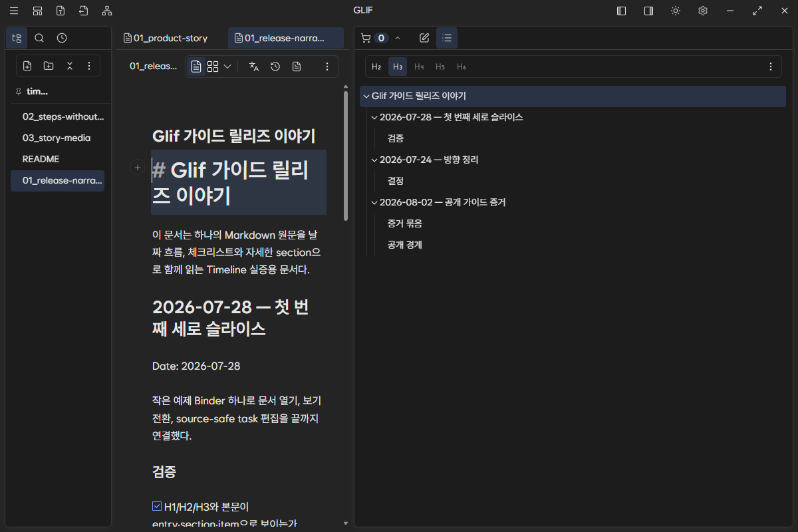Collapse all folders in sidebar
The height and width of the screenshot is (532, 798).
[69, 66]
